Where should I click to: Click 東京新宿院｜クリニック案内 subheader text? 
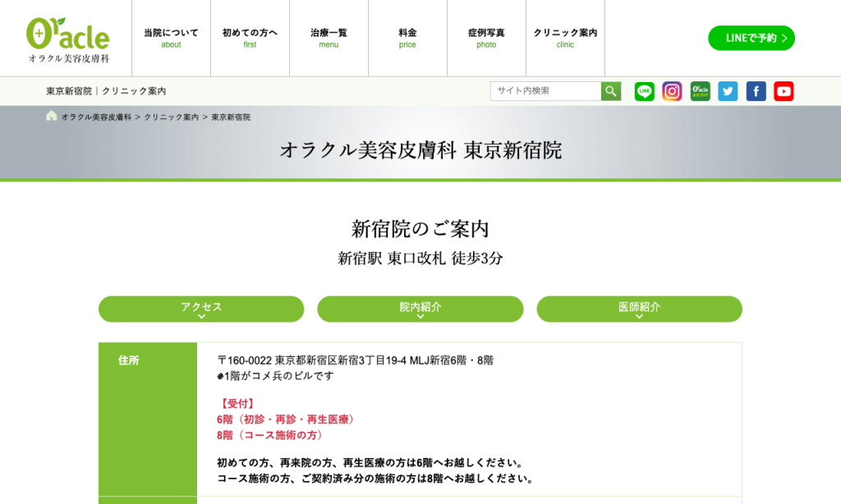point(106,91)
